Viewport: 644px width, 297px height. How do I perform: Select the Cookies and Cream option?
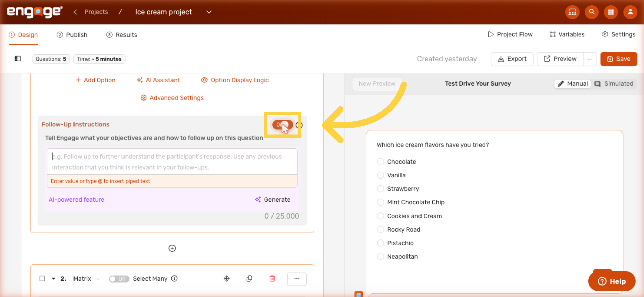(380, 216)
